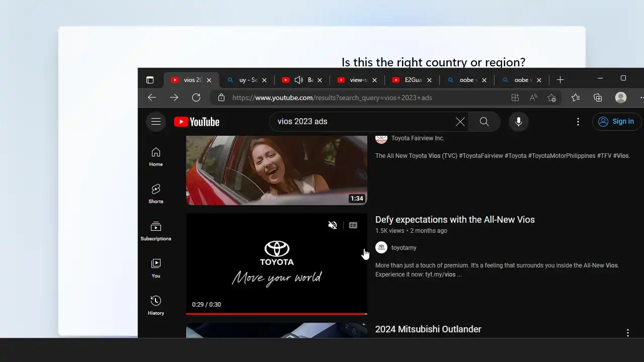
Task: Open the Collections icon in Edge toolbar
Action: pos(598,98)
